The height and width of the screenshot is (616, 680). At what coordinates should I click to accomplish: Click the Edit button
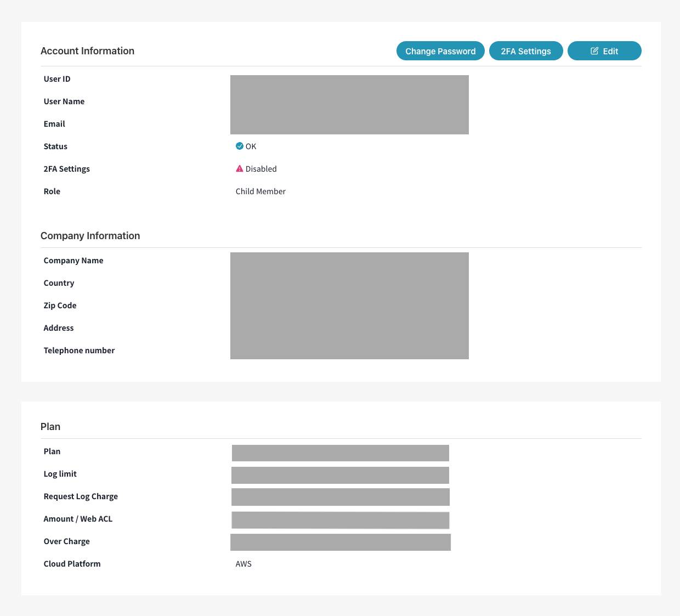[x=604, y=51]
